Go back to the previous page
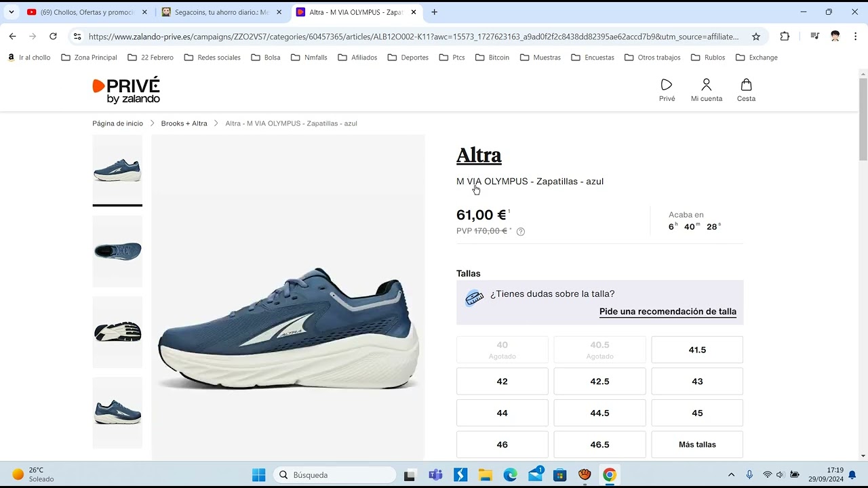The width and height of the screenshot is (868, 488). tap(13, 37)
